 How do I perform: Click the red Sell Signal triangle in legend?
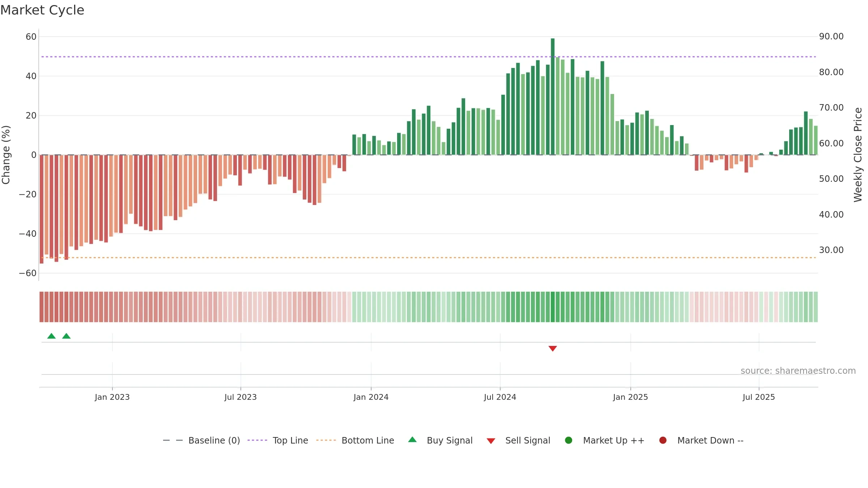click(491, 441)
